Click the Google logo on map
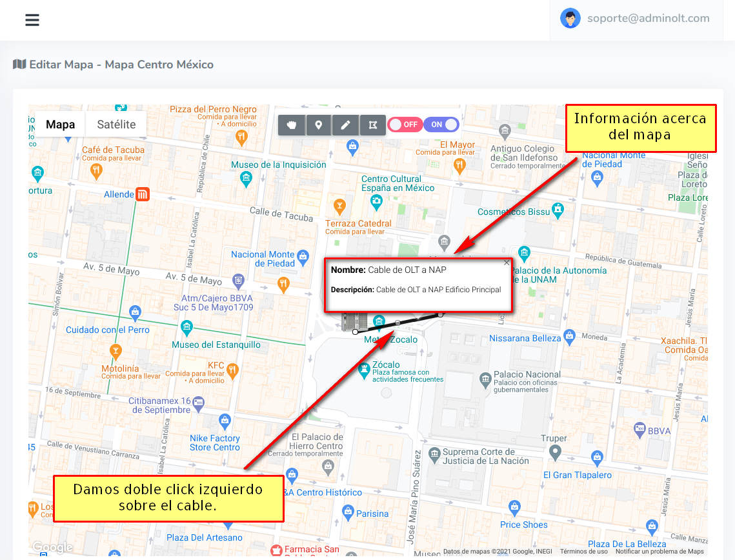 pyautogui.click(x=52, y=548)
